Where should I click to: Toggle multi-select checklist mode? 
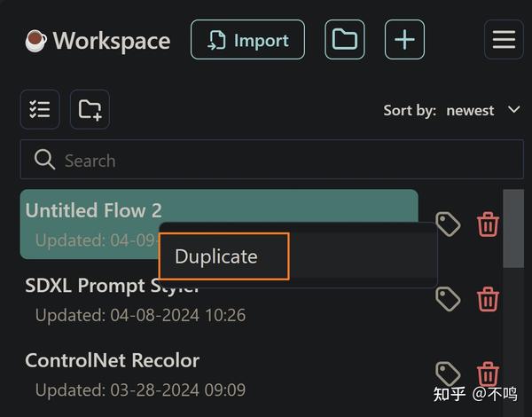click(x=40, y=109)
